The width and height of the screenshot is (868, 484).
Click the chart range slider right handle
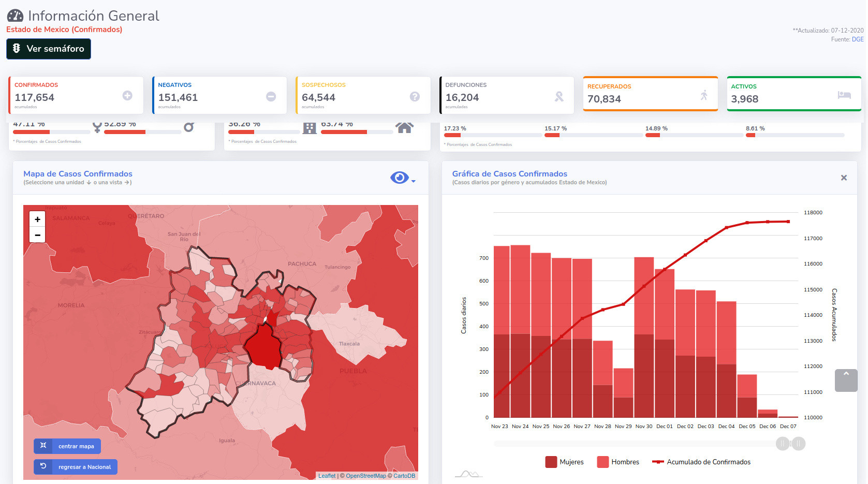click(799, 444)
